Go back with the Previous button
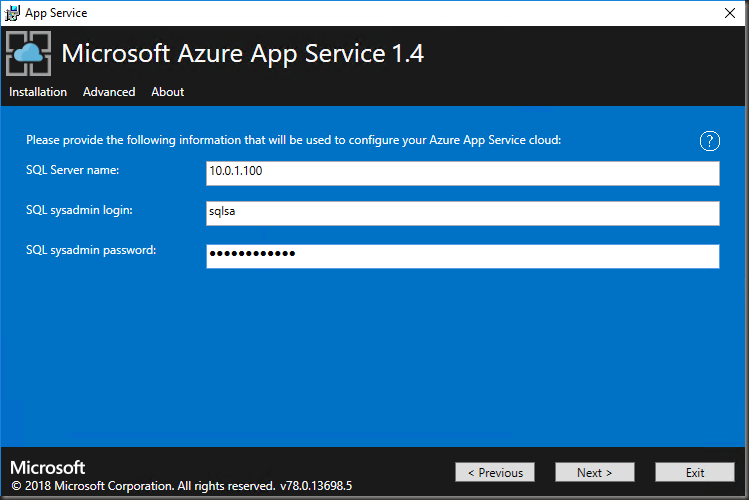Screen dimensions: 749x500 (495, 473)
